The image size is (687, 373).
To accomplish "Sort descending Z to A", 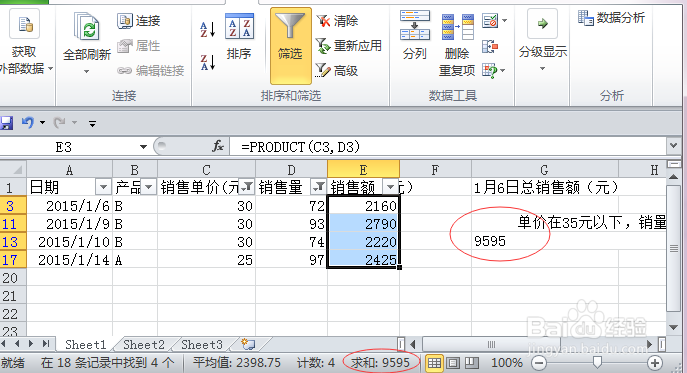I will 208,62.
